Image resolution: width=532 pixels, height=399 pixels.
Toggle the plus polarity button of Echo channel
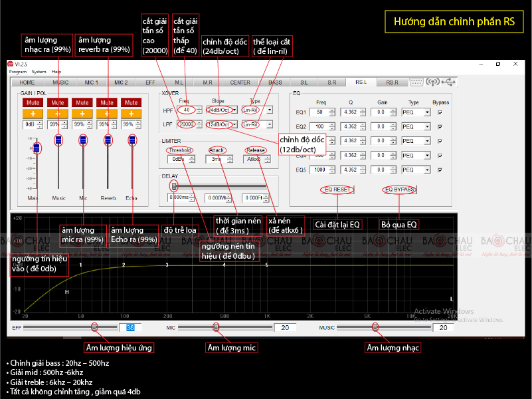131,114
